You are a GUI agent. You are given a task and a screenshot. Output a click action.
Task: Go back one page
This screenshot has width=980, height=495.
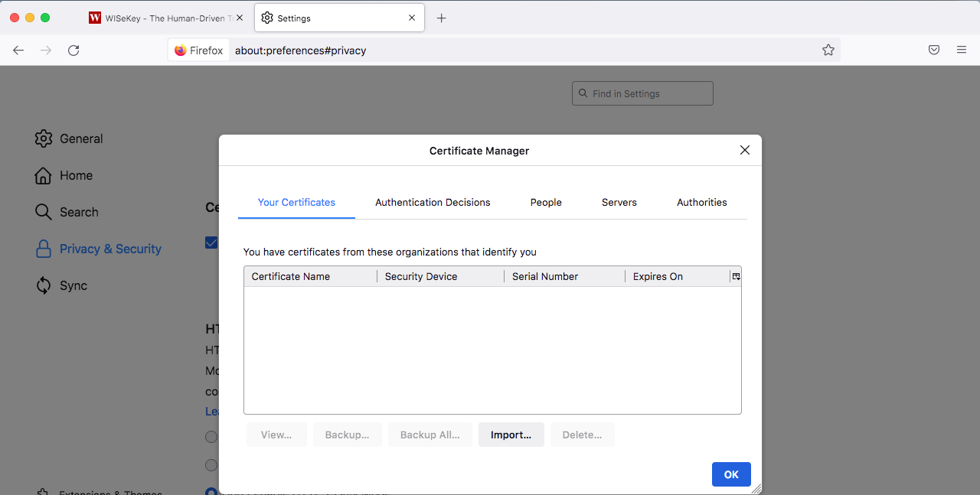coord(18,50)
